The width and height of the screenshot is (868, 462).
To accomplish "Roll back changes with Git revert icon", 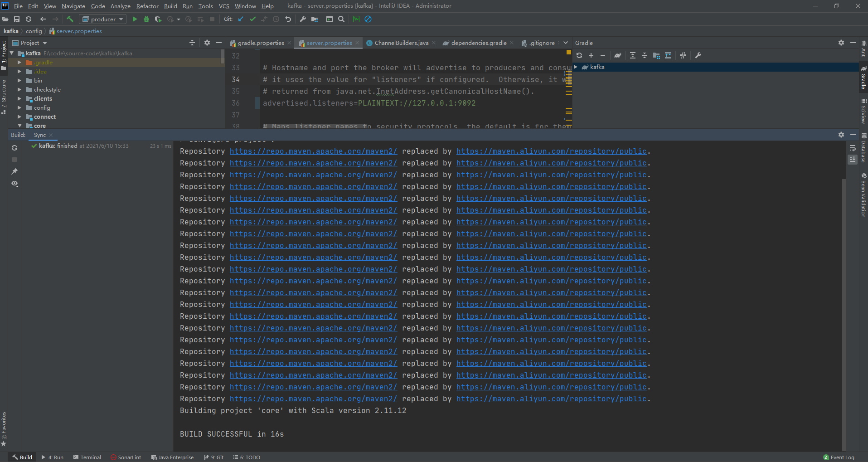I will 288,19.
